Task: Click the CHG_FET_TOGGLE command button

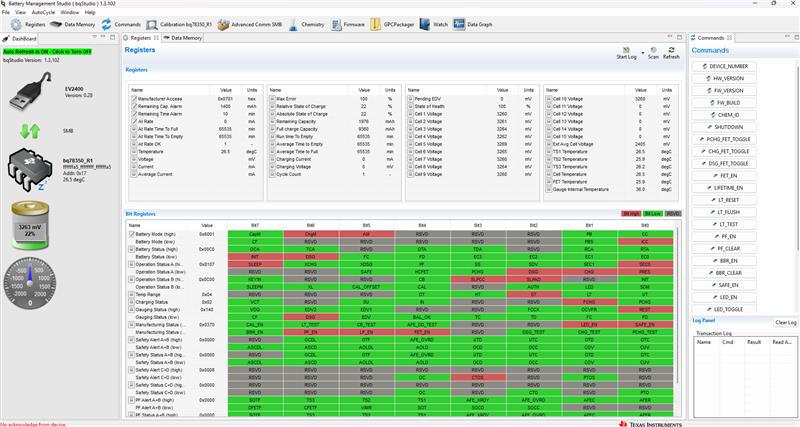Action: coord(724,152)
